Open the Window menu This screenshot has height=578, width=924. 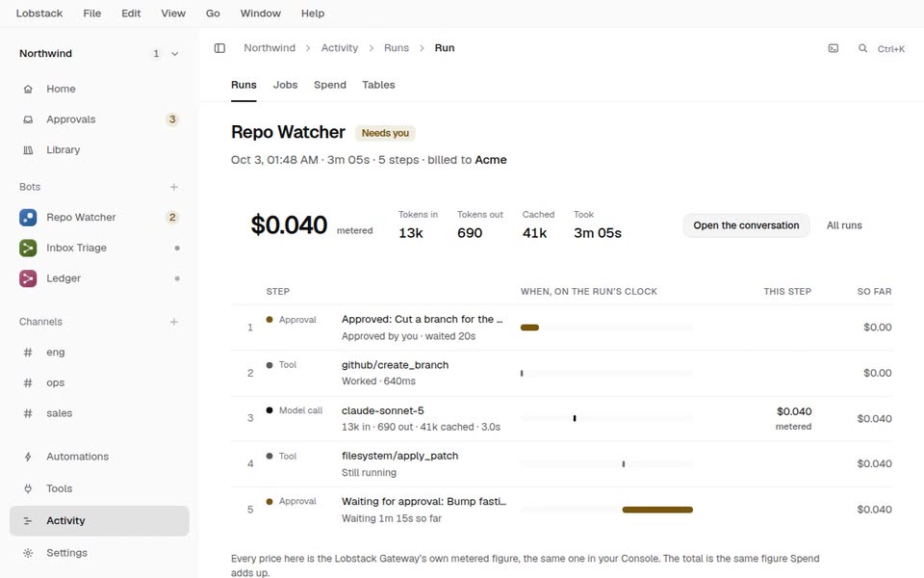261,13
